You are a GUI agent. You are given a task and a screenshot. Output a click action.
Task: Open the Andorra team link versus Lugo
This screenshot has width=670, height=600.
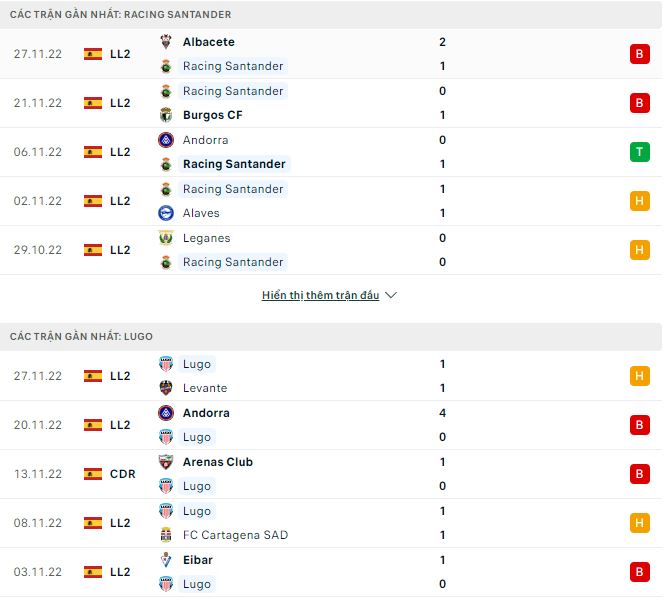[206, 413]
